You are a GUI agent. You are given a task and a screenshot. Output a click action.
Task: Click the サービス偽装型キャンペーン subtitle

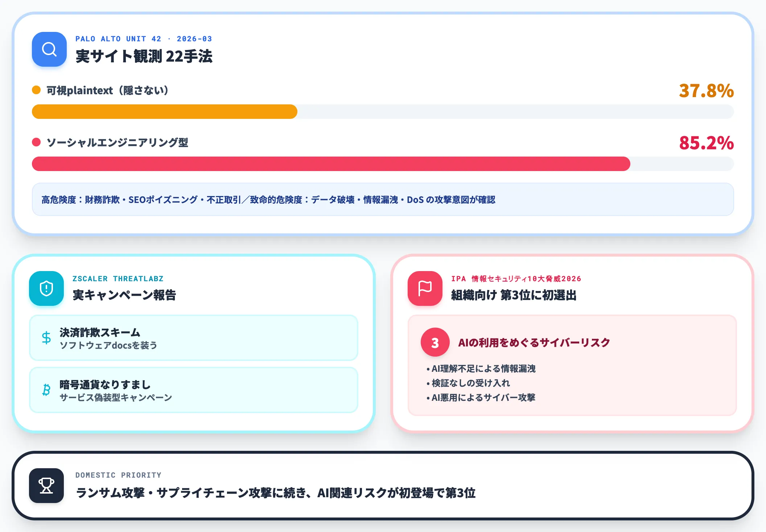116,397
